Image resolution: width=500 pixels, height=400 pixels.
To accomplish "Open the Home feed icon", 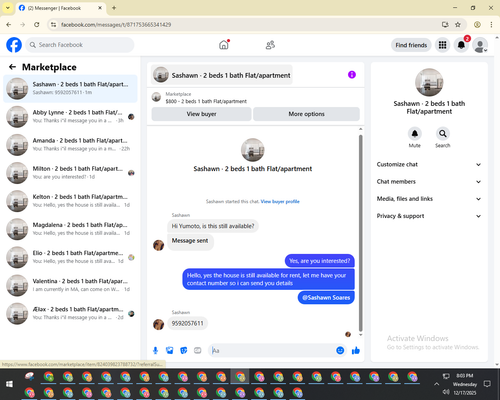I will tap(224, 45).
